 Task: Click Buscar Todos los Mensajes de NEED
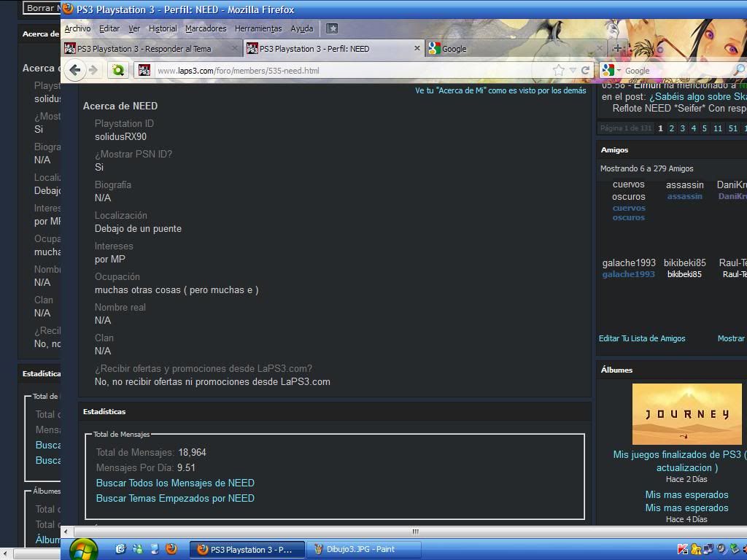click(175, 483)
